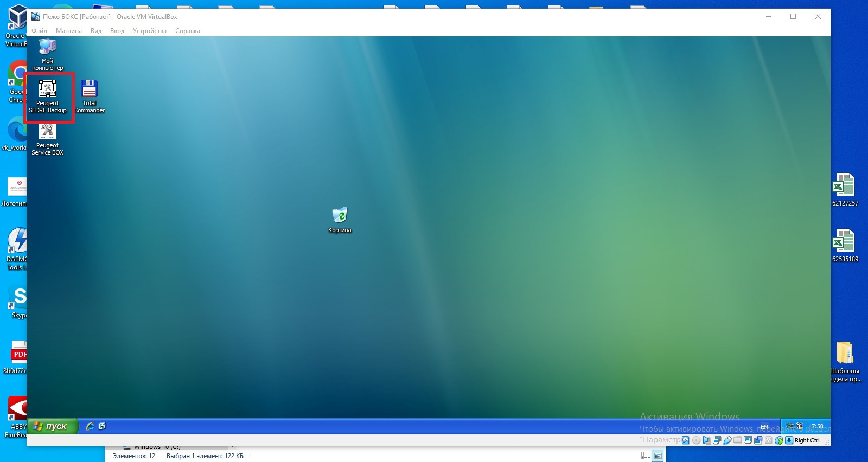Screen dimensions: 868x462
Task: Close the VirtualBox VM window
Action: pyautogui.click(x=818, y=16)
